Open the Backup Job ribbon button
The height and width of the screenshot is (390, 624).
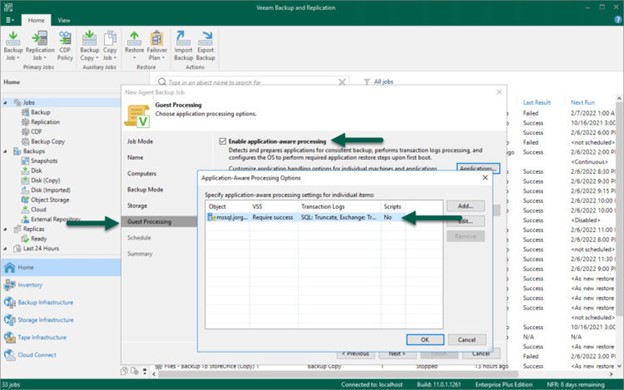point(13,46)
